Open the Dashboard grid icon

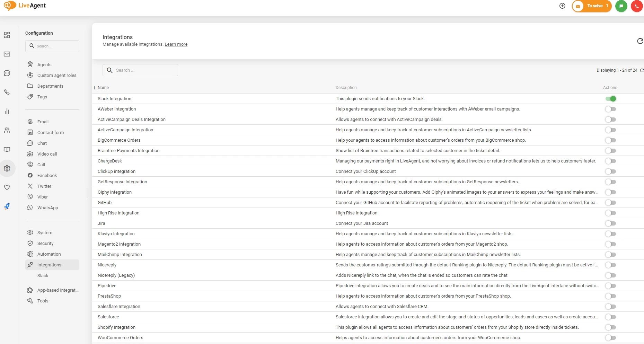click(7, 35)
